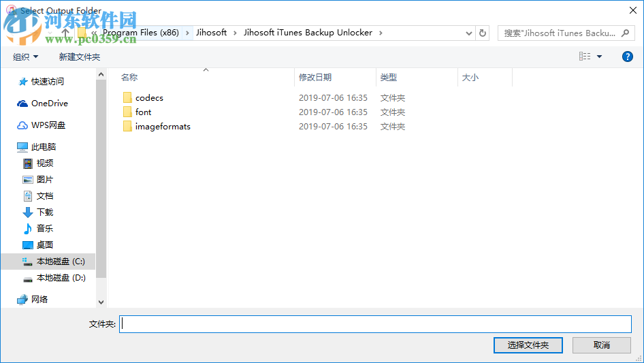The image size is (644, 363).
Task: Click the search magnifier icon
Action: [625, 33]
